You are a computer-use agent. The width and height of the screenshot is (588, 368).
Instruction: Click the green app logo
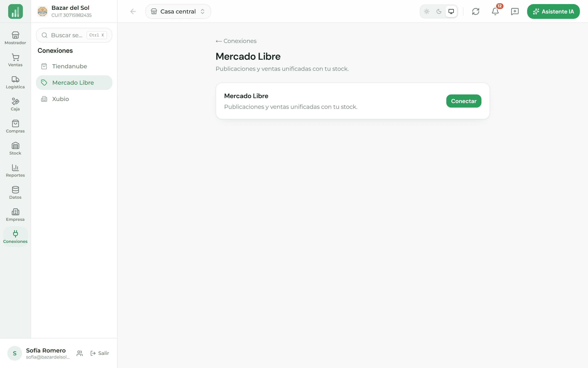tap(15, 11)
